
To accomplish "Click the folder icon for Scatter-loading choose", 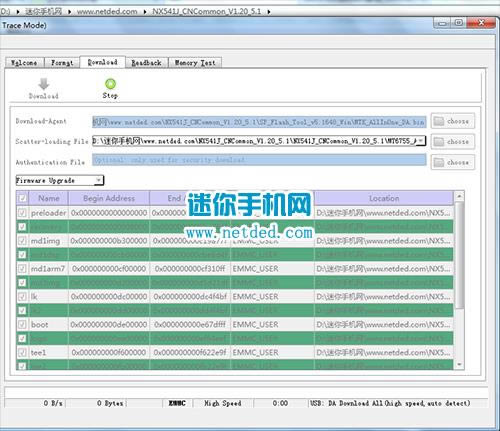I will coord(439,142).
